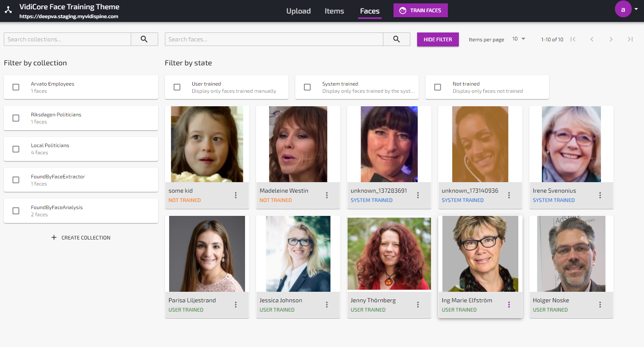Open the Items tab
This screenshot has width=644, height=347.
tap(334, 11)
